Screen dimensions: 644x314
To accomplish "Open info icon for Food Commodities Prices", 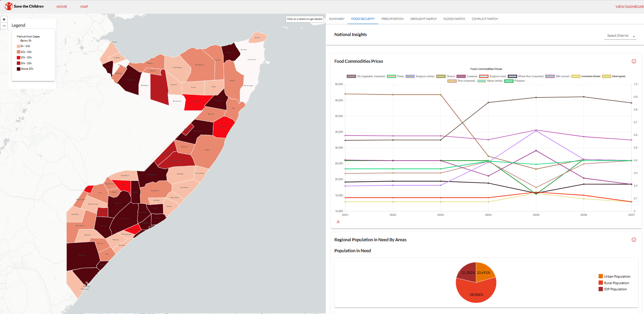I will [x=634, y=61].
